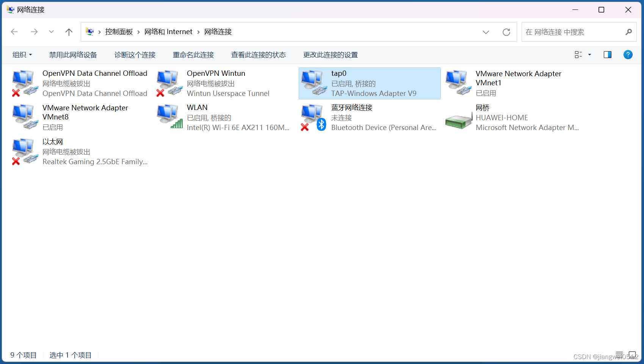
Task: Click 禁用此网络设备 command
Action: (73, 55)
